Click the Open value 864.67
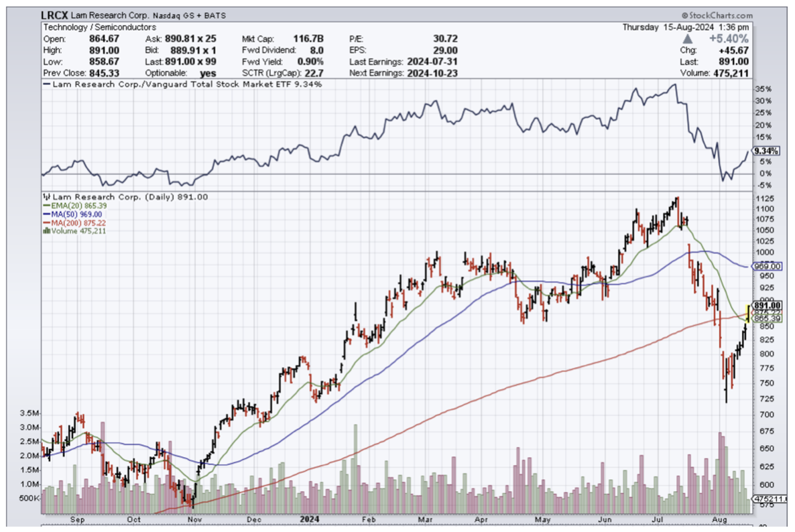The width and height of the screenshot is (795, 532). pyautogui.click(x=104, y=38)
